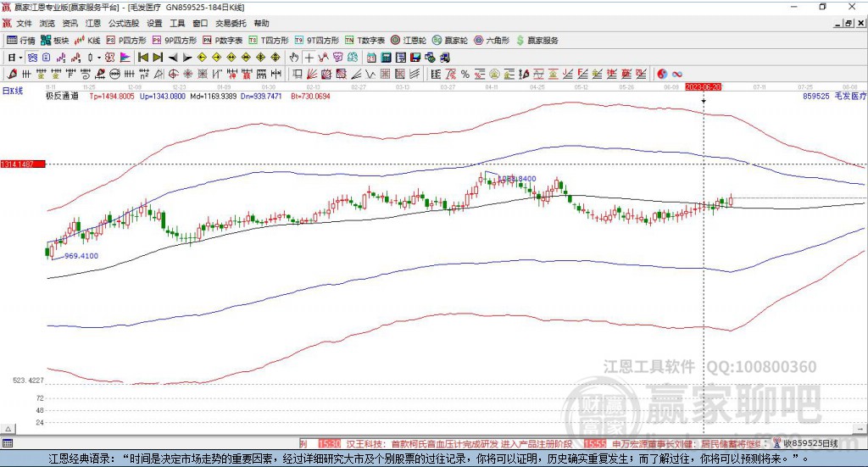Image resolution: width=868 pixels, height=467 pixels.
Task: Click the save floppy disk icon
Action: tap(415, 58)
